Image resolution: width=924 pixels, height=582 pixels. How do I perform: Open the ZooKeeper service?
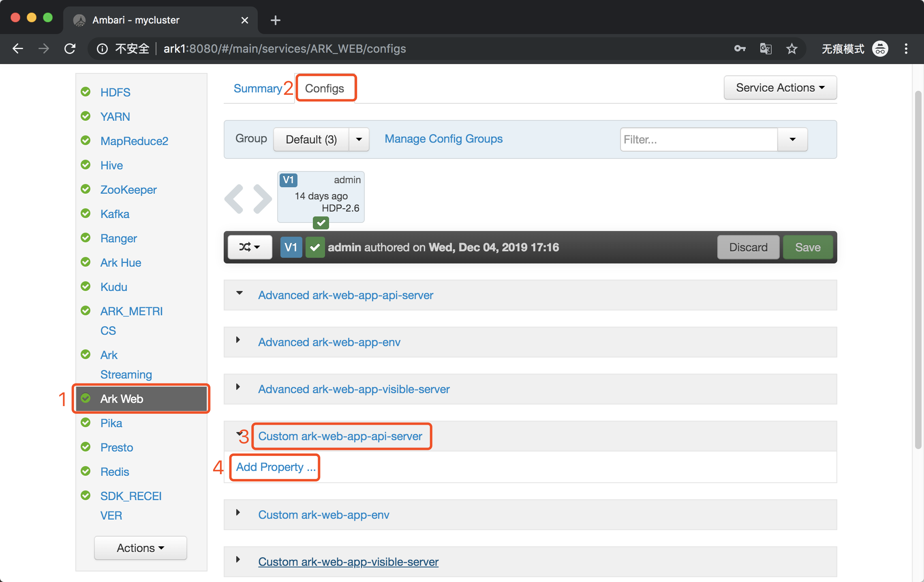coord(128,190)
